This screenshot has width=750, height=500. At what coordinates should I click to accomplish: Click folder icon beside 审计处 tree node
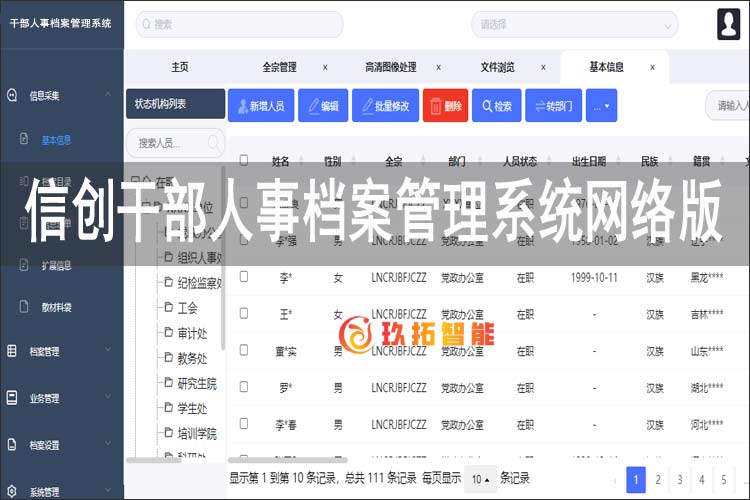click(168, 332)
